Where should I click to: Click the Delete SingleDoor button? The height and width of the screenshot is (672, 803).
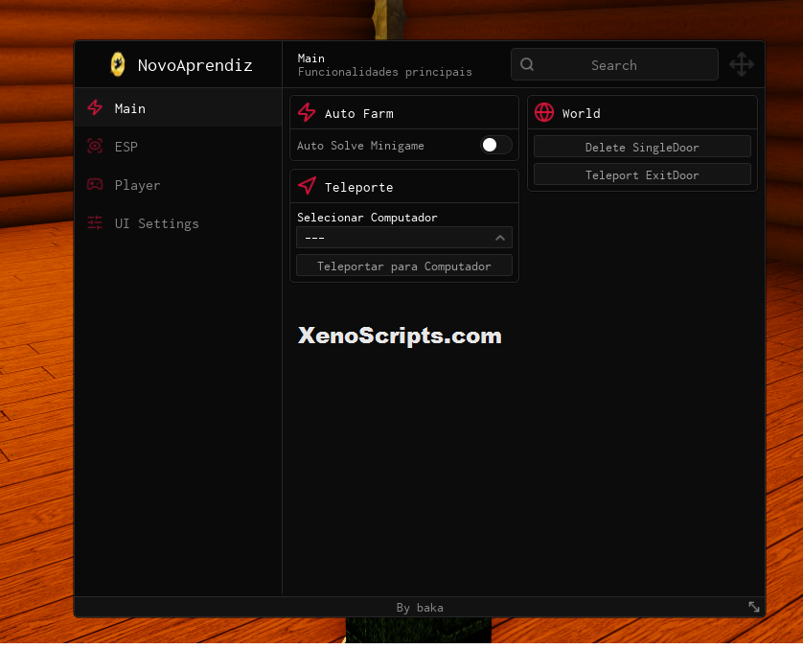(642, 147)
